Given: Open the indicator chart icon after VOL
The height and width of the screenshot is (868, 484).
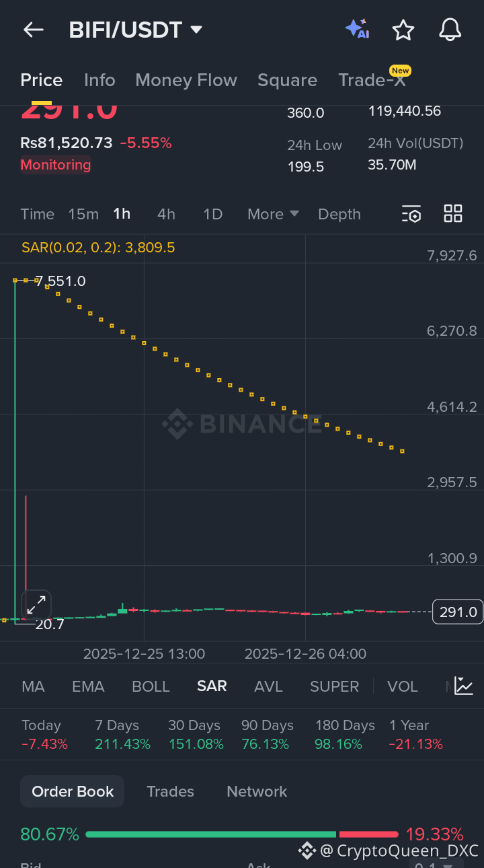Looking at the screenshot, I should (463, 686).
